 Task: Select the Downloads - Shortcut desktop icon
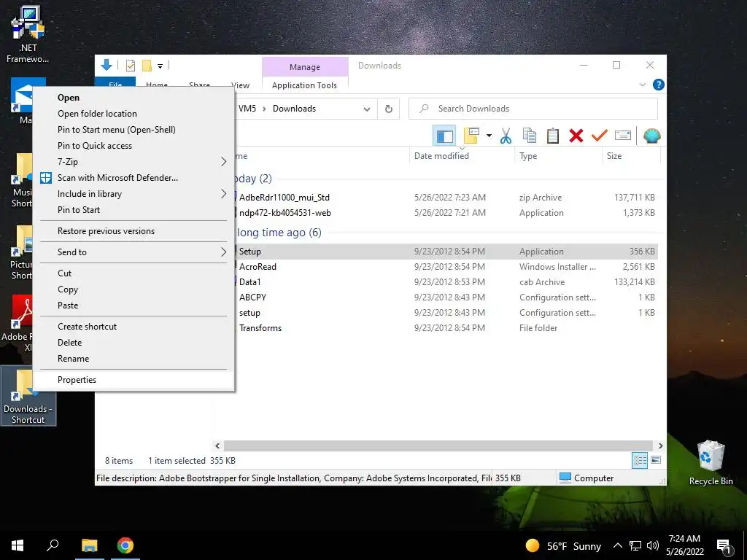[x=28, y=396]
